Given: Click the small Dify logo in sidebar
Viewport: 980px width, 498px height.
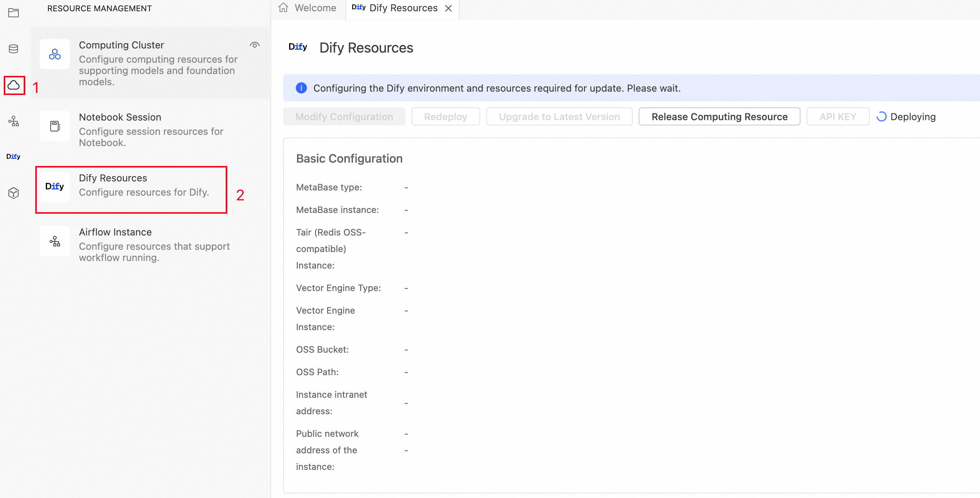Looking at the screenshot, I should (x=13, y=157).
